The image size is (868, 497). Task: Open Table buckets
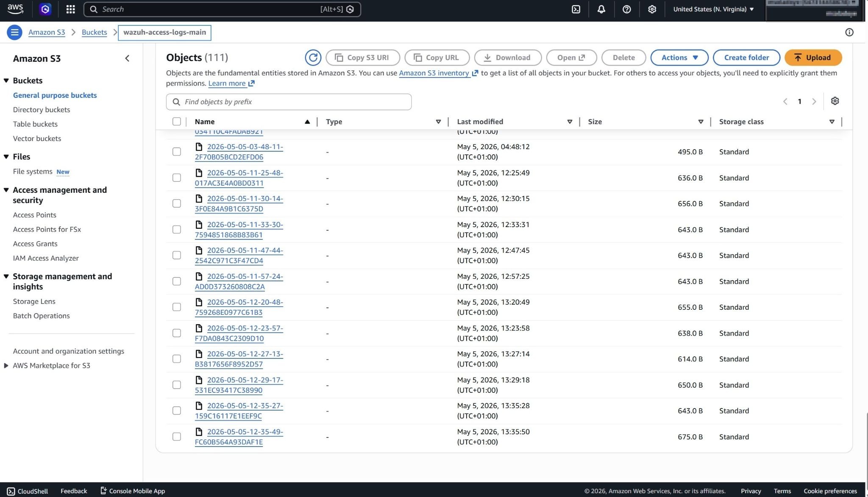(x=35, y=124)
